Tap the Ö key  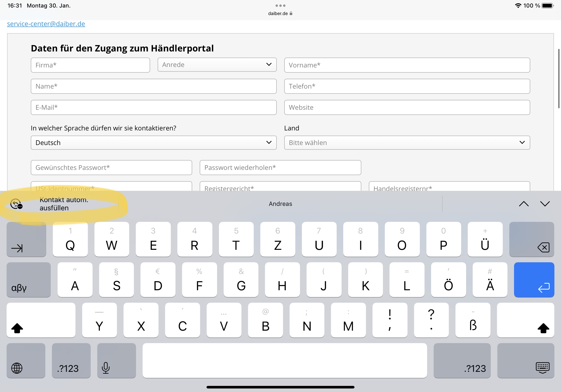coord(448,280)
